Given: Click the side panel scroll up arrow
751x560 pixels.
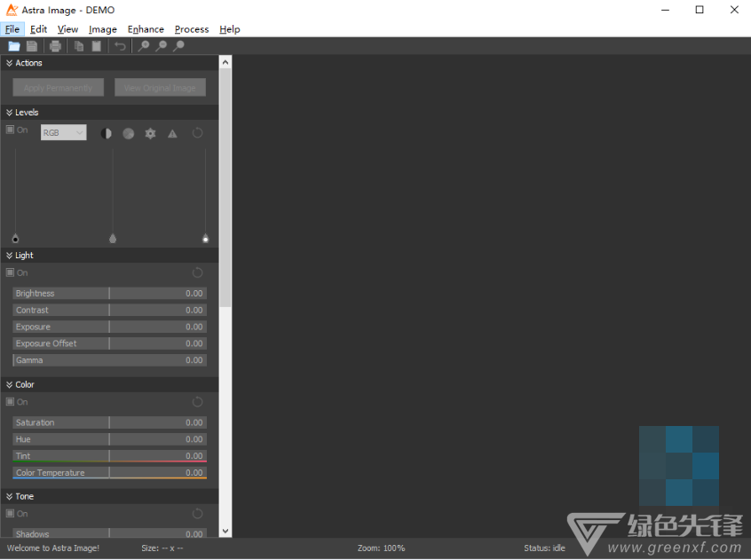Looking at the screenshot, I should 225,62.
